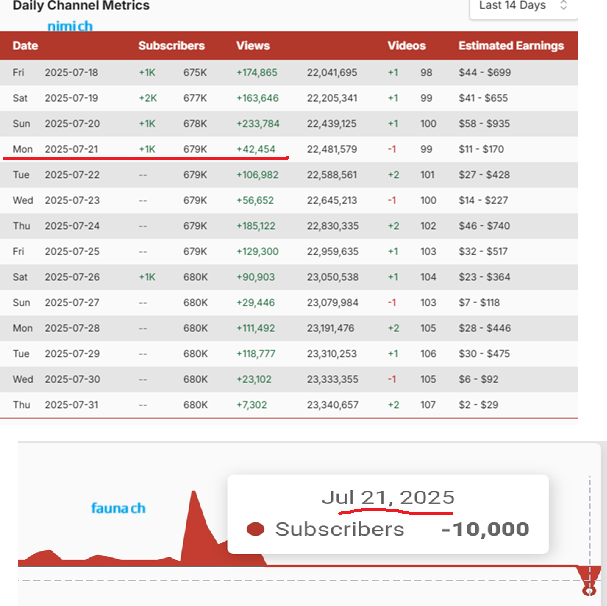Click earnings $7 - $118
607x606 pixels.
click(x=479, y=302)
